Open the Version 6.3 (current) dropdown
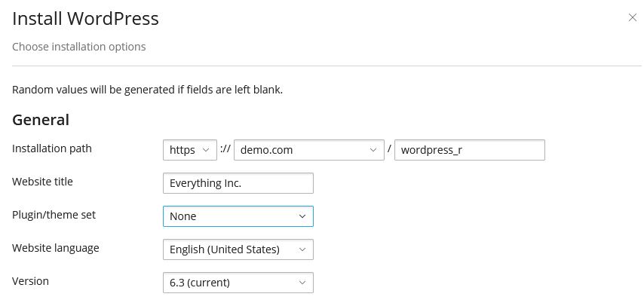This screenshot has height=306, width=644. 238,283
